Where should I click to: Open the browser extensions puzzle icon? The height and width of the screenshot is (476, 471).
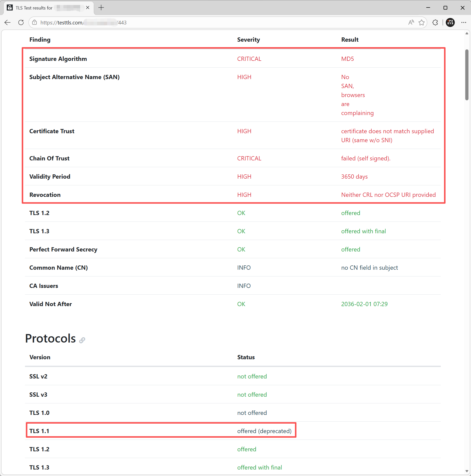(x=435, y=22)
